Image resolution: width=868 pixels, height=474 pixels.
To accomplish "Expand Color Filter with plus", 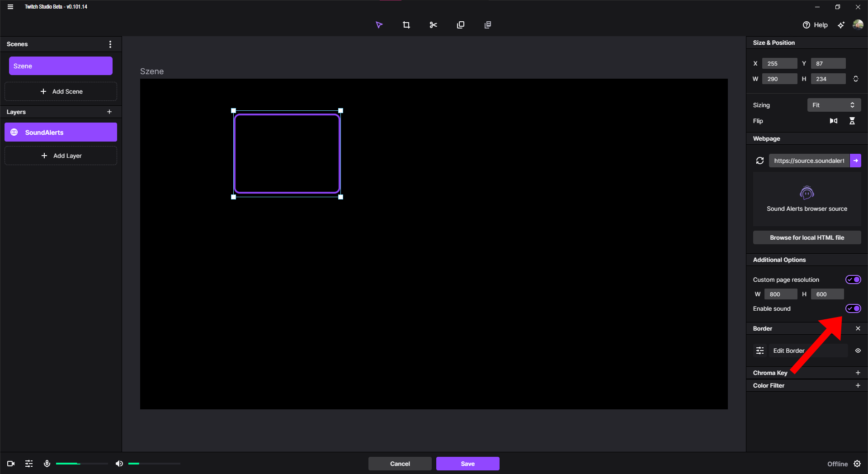I will pyautogui.click(x=858, y=385).
